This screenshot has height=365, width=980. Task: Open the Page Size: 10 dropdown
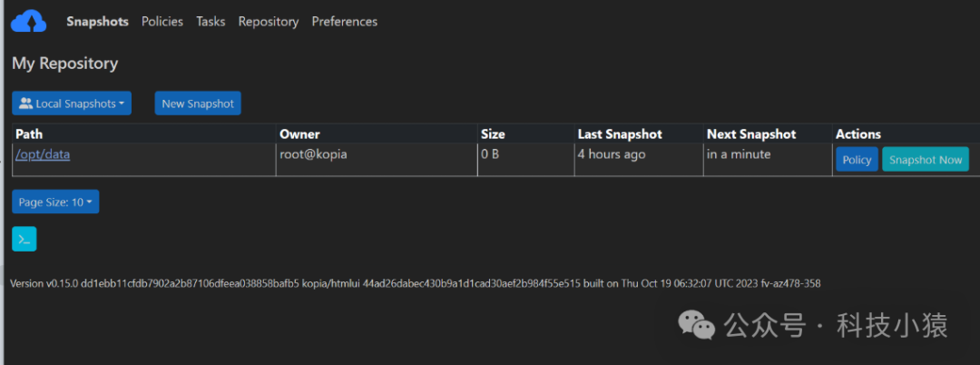[55, 202]
